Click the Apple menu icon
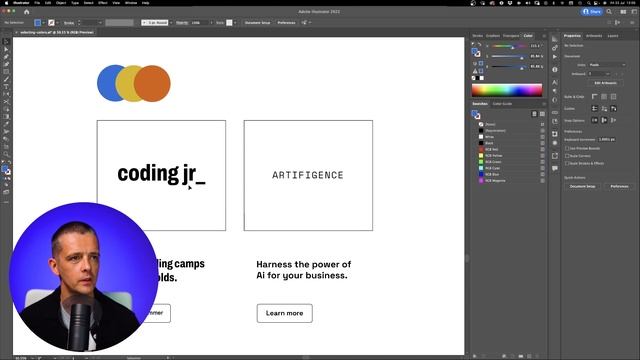This screenshot has height=360, width=640. (x=7, y=3)
